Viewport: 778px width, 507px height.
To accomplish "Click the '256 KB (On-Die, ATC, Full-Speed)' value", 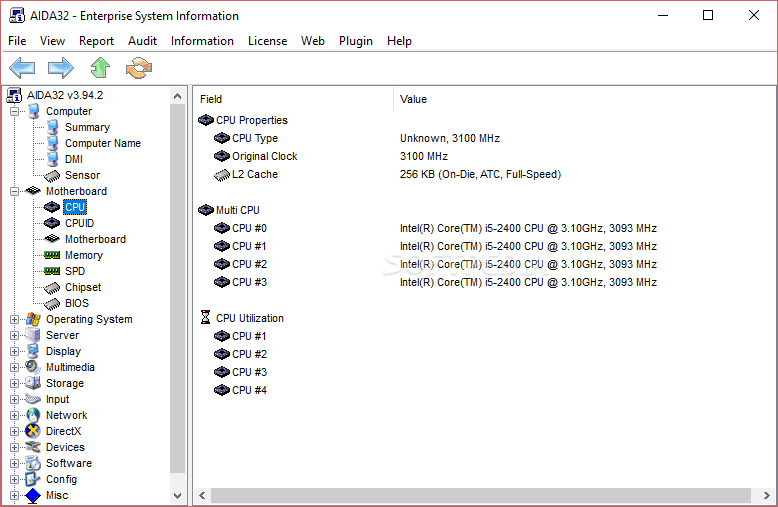I will [x=480, y=174].
